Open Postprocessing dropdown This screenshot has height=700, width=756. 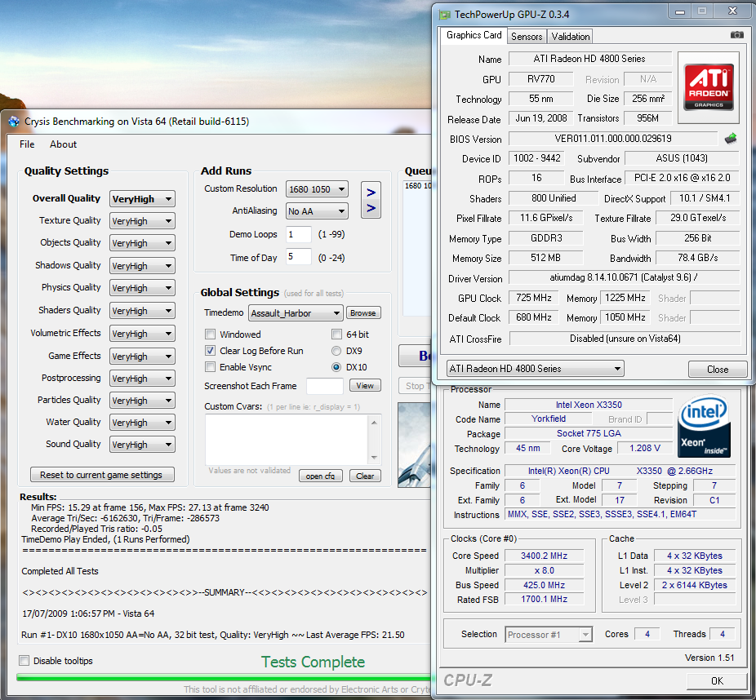[142, 379]
